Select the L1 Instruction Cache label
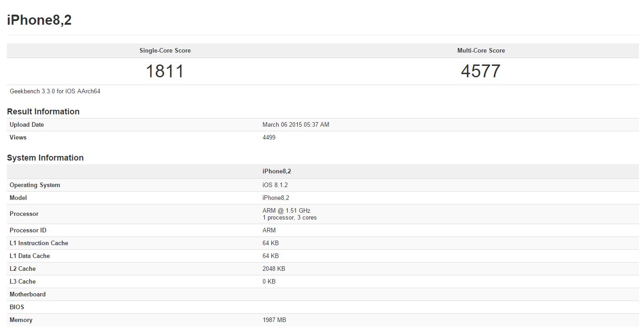Image resolution: width=644 pixels, height=333 pixels. [x=39, y=243]
